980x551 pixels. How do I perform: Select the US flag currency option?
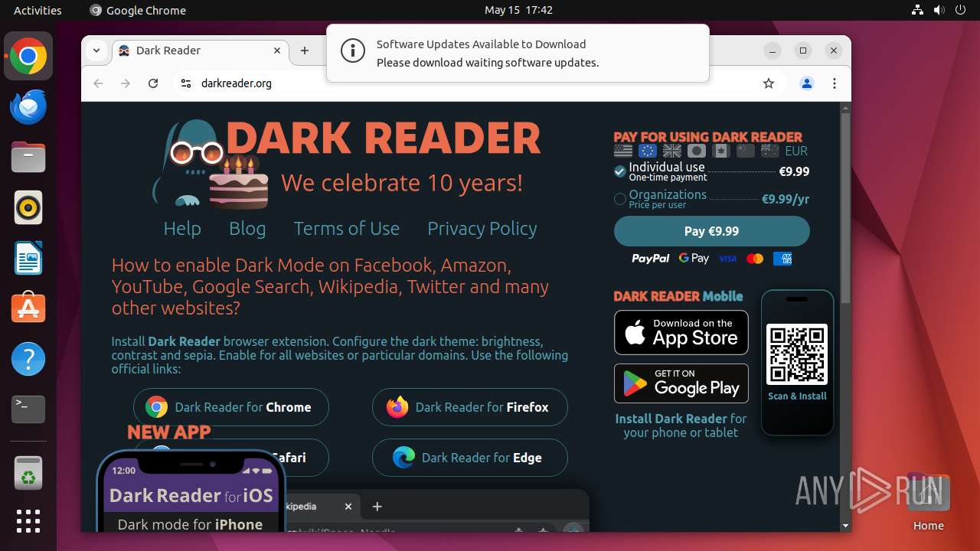coord(623,151)
